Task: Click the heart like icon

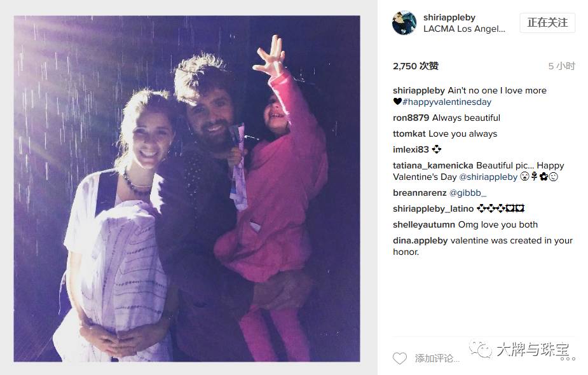Action: (399, 358)
